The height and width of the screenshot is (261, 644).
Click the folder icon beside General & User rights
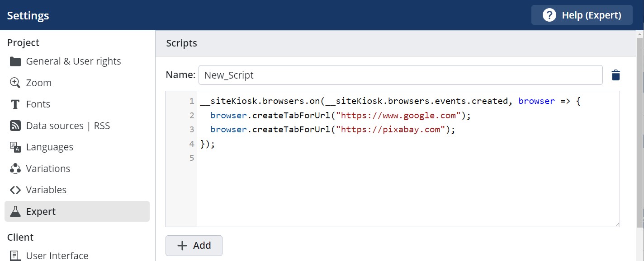pos(15,61)
